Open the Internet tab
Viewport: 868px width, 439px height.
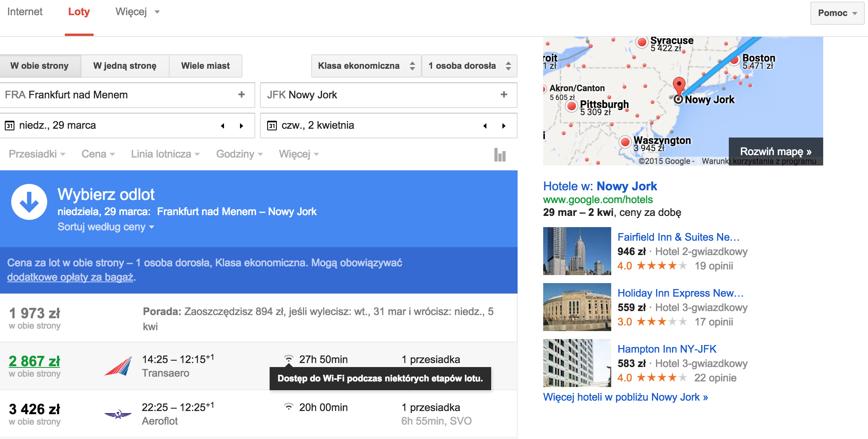[25, 12]
